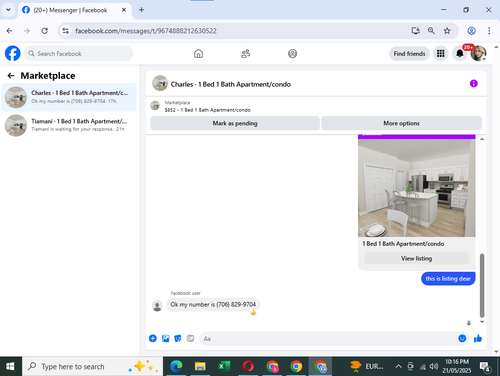Go back from Marketplace with arrow
This screenshot has height=376, width=500.
tap(11, 76)
